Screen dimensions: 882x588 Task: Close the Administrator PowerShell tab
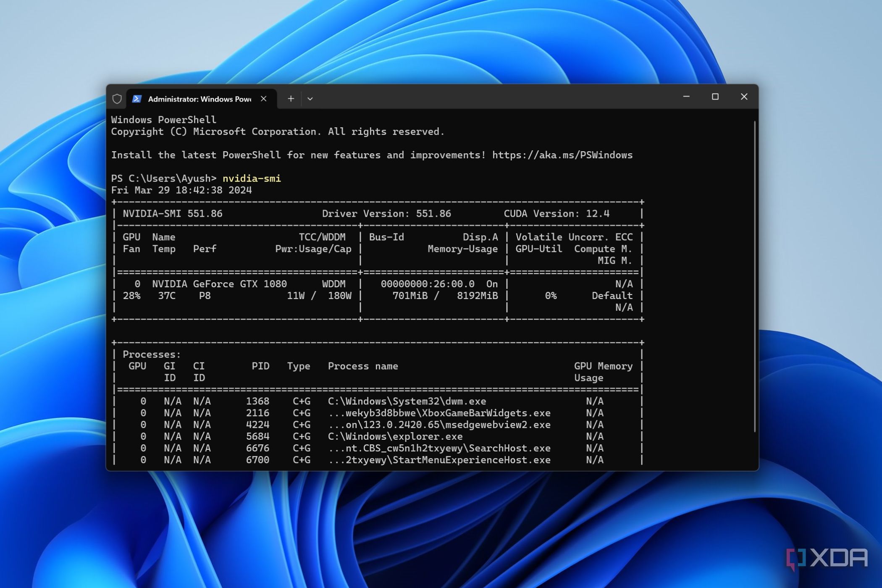click(264, 99)
